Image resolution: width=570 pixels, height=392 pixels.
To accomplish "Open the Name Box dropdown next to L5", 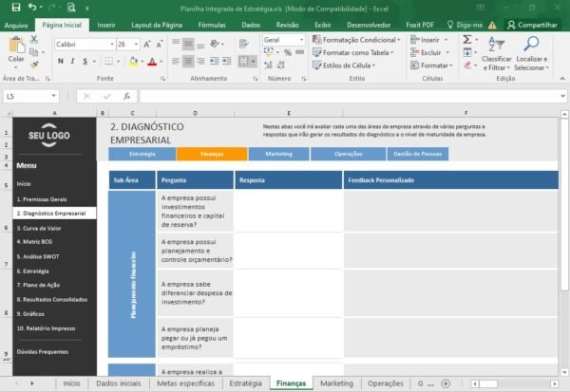I will [x=53, y=96].
